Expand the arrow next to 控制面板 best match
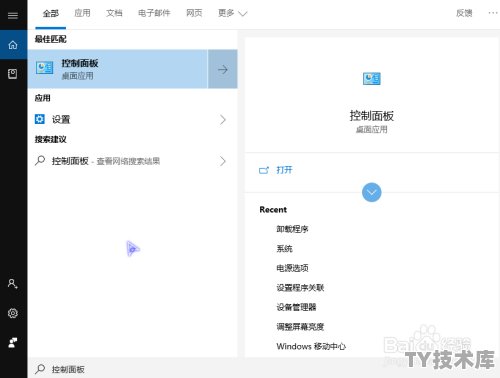 223,69
